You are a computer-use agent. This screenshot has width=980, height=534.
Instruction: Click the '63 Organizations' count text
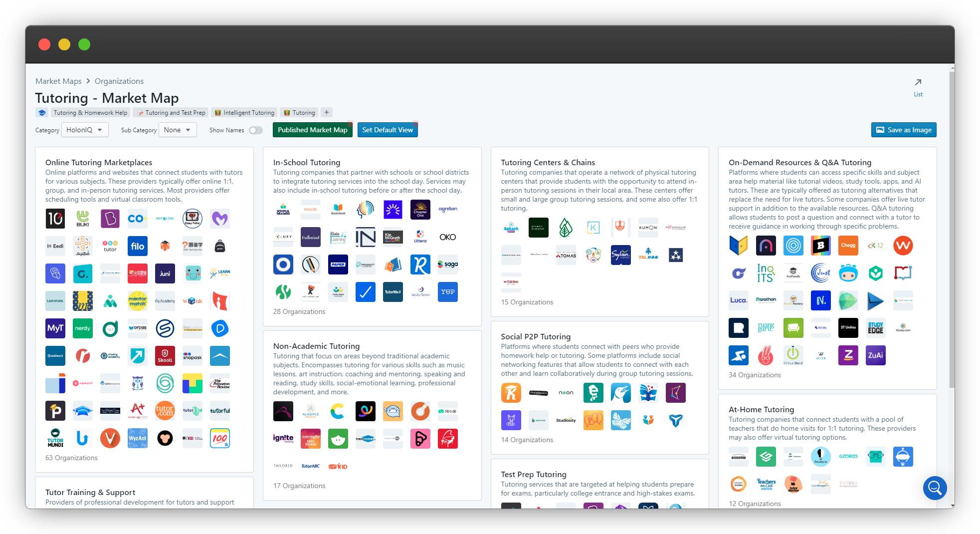point(71,458)
